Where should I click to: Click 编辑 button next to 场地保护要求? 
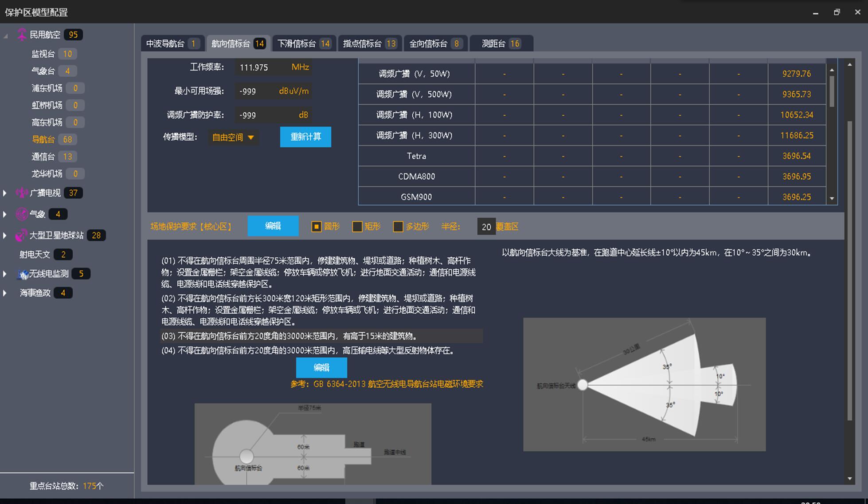pos(273,226)
